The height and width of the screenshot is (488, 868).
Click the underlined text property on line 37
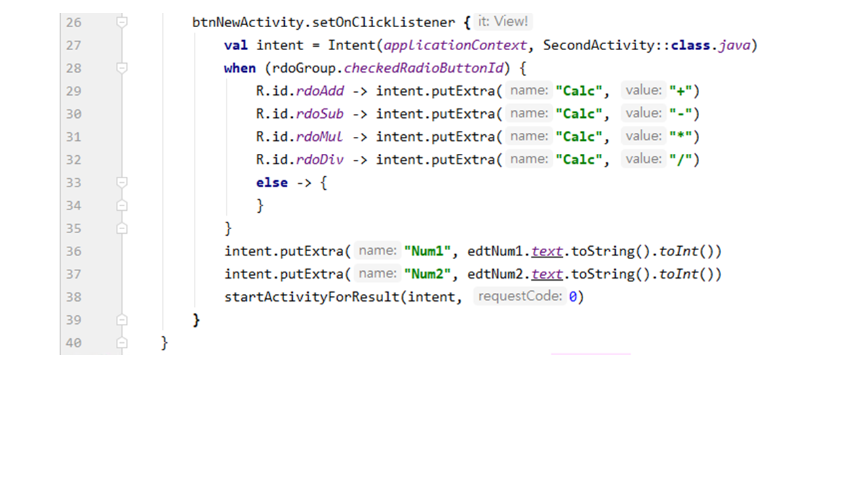[547, 274]
